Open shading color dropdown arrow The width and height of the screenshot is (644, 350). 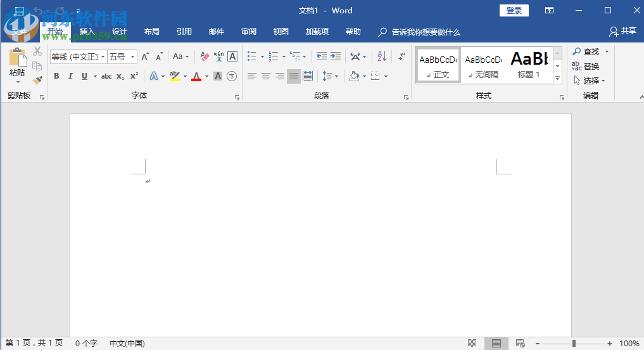[364, 76]
